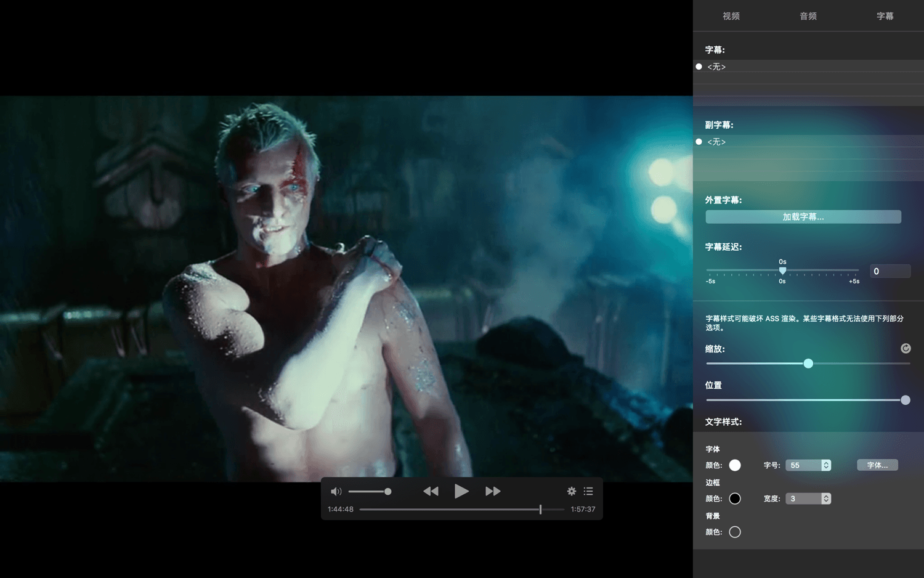Click the total duration 1:57:37
Image resolution: width=924 pixels, height=578 pixels.
[x=583, y=510]
